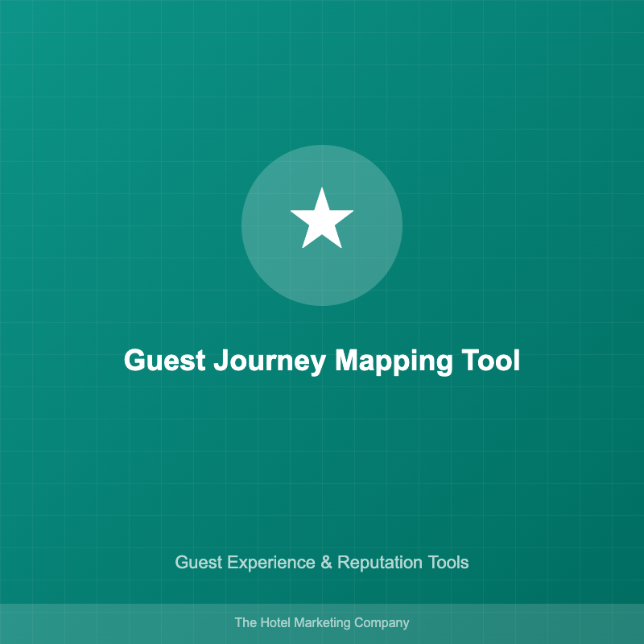
Task: Click the word Marketing in the footer
Action: [x=323, y=623]
